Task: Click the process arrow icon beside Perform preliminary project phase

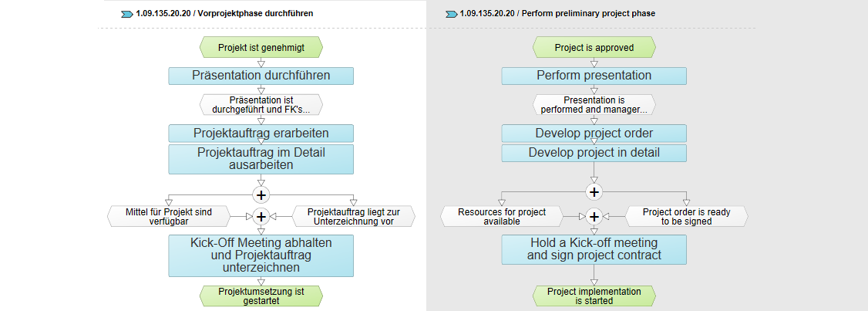Action: [x=451, y=14]
